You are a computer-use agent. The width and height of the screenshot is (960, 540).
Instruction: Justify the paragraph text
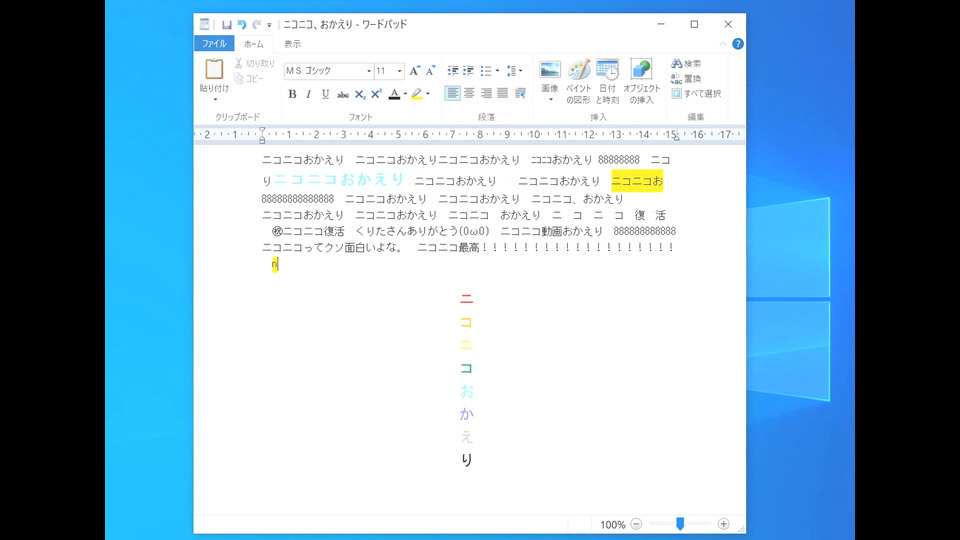click(503, 94)
